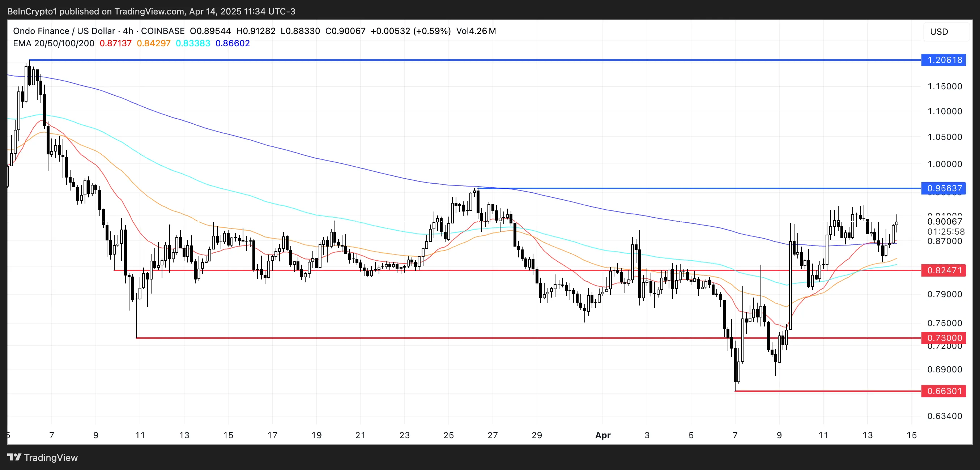Click the USD currency selector
980x470 pixels.
pos(939,31)
